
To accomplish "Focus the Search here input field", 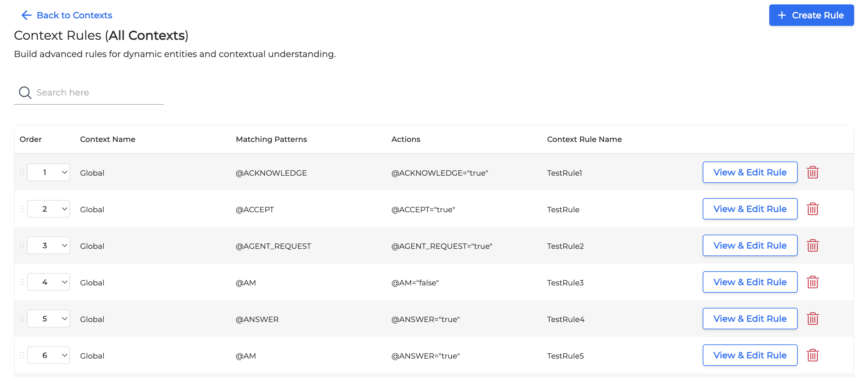I will pos(89,92).
